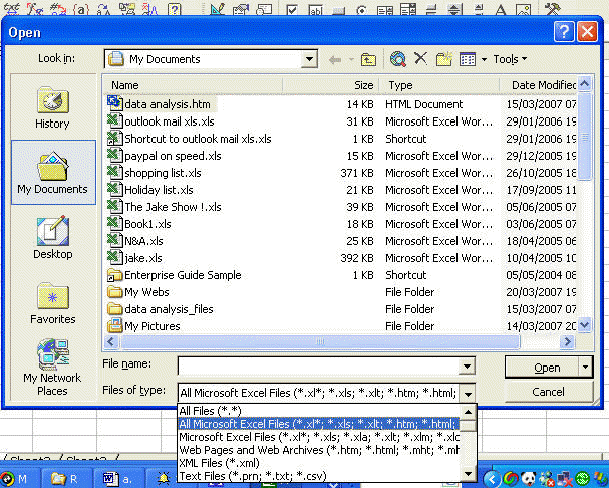Click file list scroll down arrow

(585, 324)
